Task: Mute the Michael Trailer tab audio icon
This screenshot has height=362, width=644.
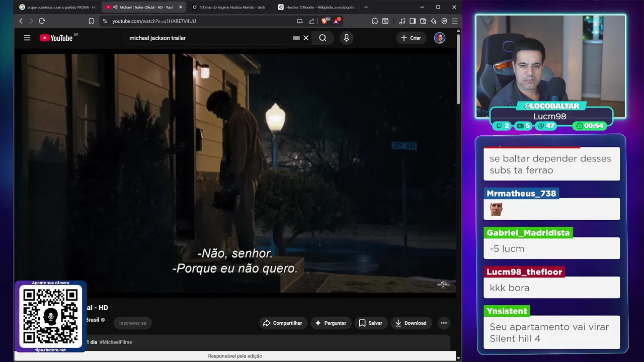Action: point(116,7)
